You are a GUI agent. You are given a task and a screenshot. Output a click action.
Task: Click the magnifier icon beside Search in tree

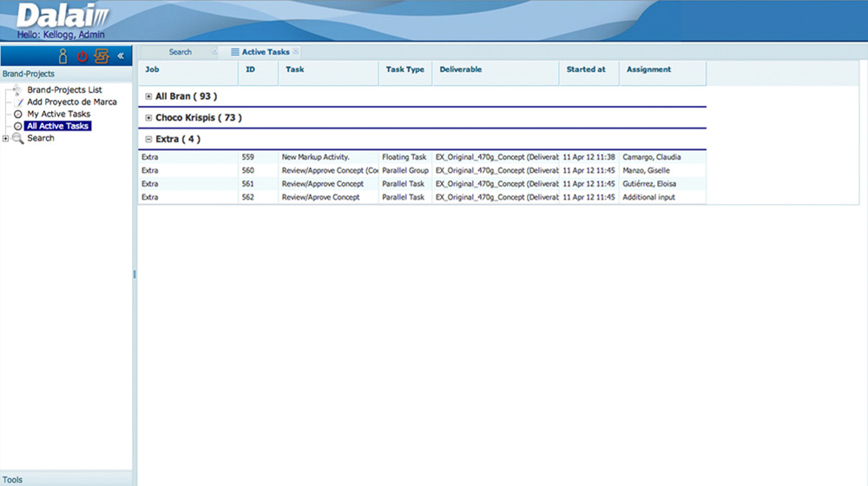point(18,139)
